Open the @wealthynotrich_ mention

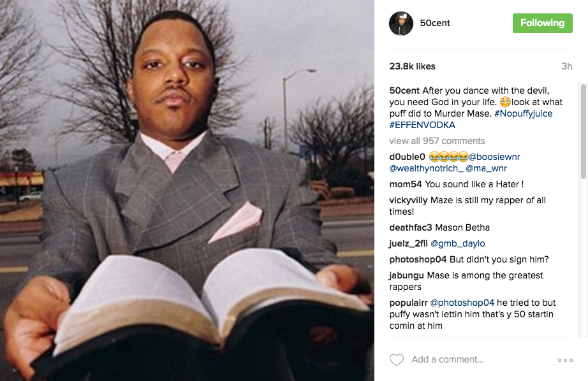coord(426,168)
